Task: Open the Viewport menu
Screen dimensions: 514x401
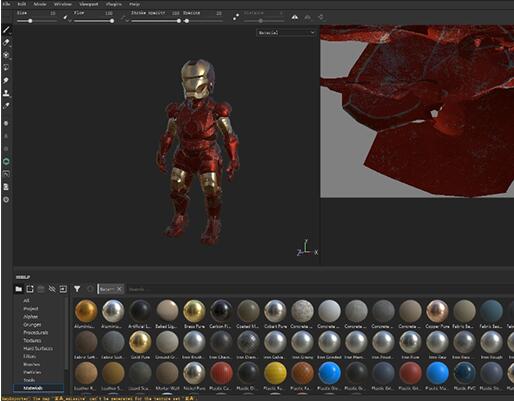Action: 89,4
